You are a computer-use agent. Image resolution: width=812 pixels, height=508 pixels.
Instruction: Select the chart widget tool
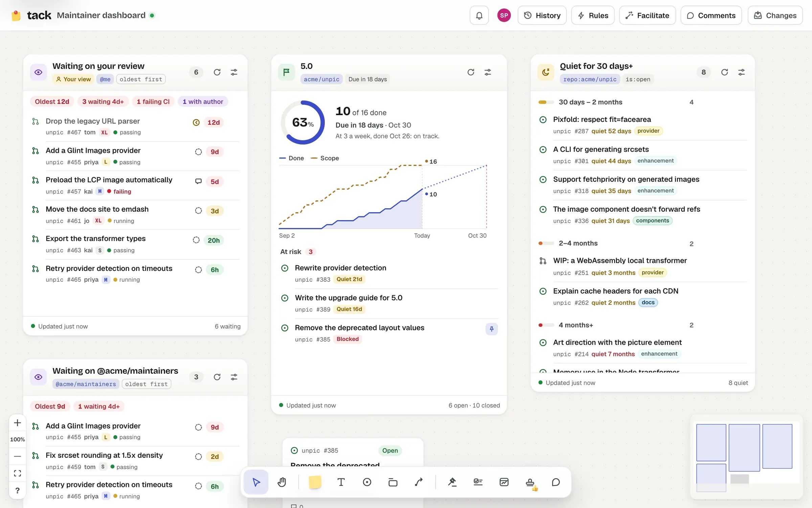[x=504, y=482]
